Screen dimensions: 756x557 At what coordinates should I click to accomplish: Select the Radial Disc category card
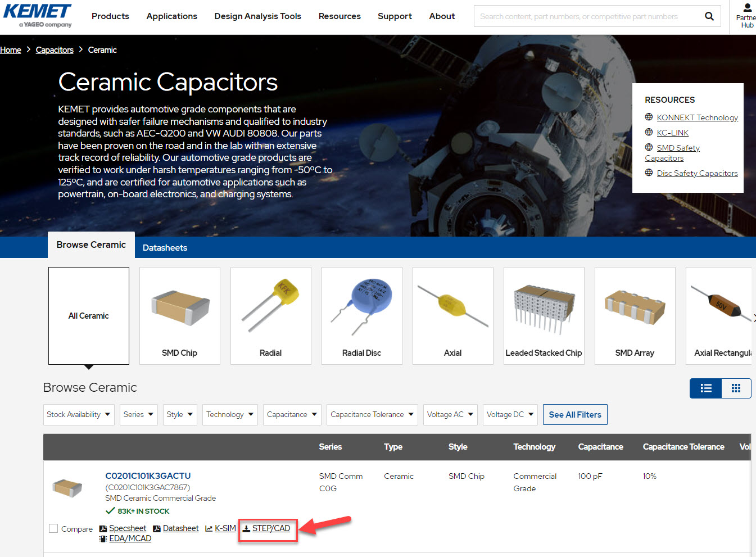point(362,316)
